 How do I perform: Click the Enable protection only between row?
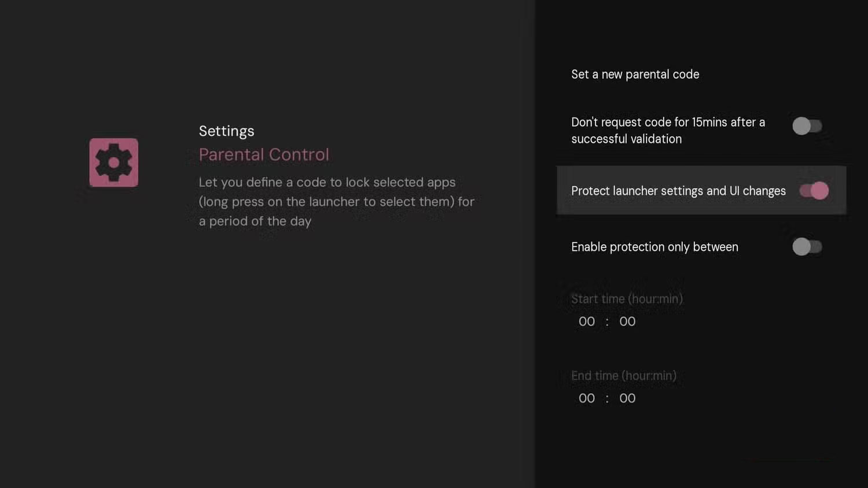[x=654, y=247]
